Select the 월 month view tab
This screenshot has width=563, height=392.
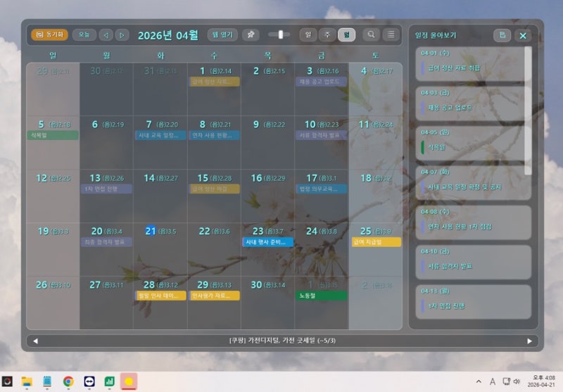(346, 34)
